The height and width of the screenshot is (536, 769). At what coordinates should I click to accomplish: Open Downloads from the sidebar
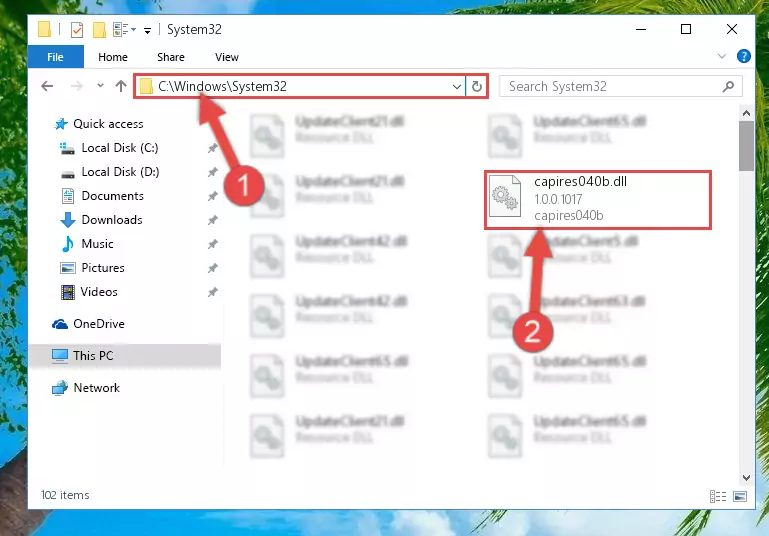point(112,220)
